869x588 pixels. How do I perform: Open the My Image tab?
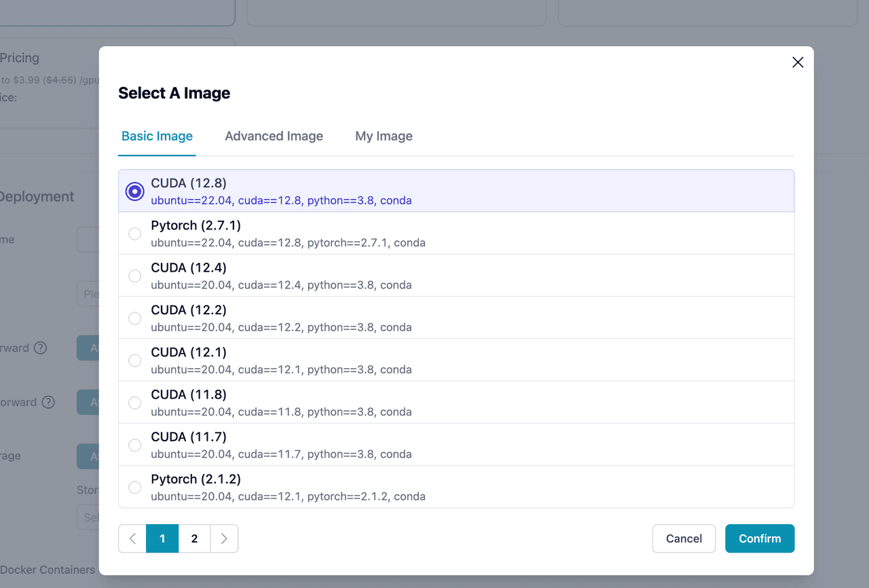(x=384, y=136)
